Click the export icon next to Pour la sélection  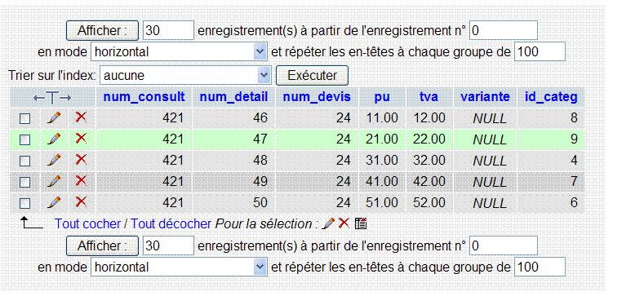tap(361, 223)
